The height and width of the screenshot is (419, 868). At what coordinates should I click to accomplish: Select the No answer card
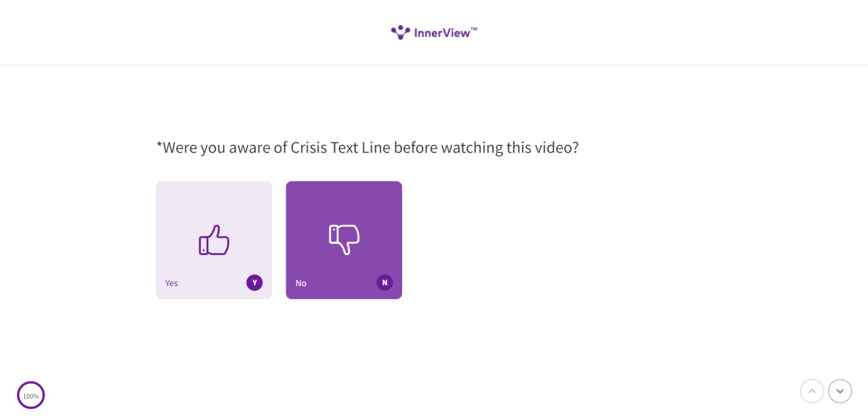(344, 240)
